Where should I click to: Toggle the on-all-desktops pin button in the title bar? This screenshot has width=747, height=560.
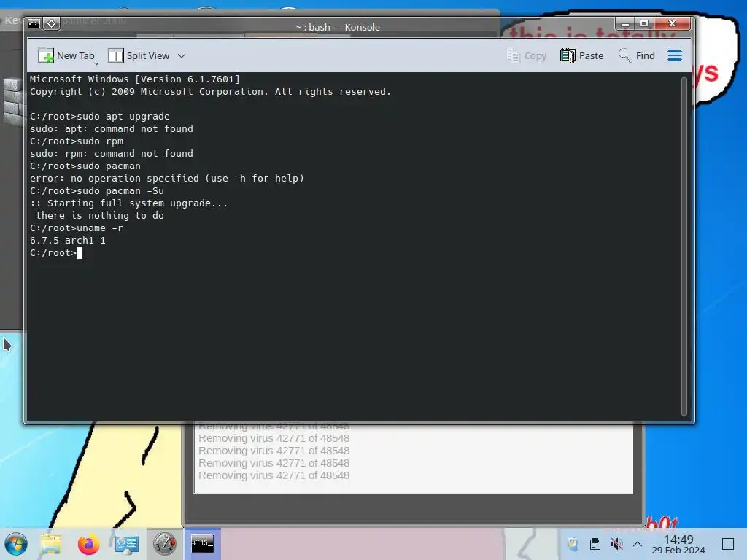click(x=52, y=23)
